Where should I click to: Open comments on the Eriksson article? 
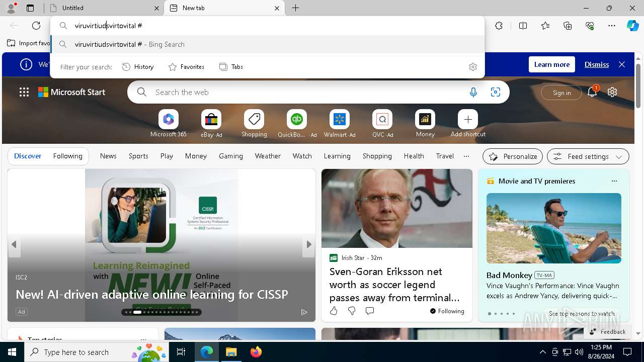[370, 311]
